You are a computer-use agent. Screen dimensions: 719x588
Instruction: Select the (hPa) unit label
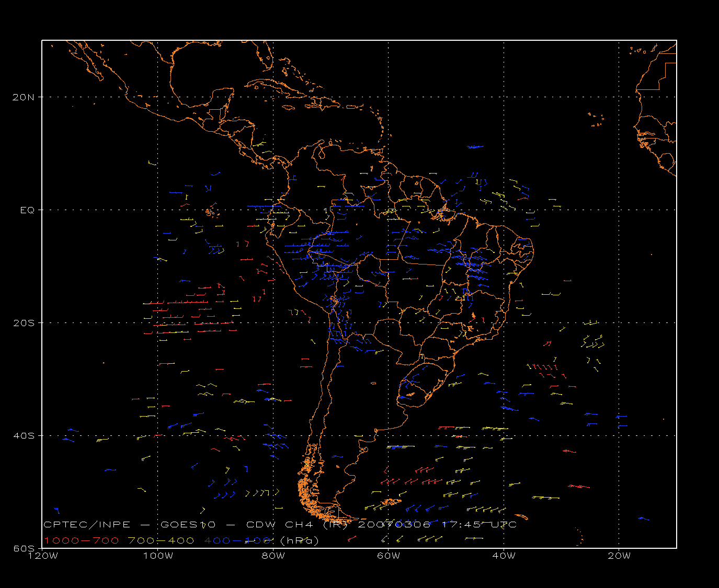[x=300, y=540]
